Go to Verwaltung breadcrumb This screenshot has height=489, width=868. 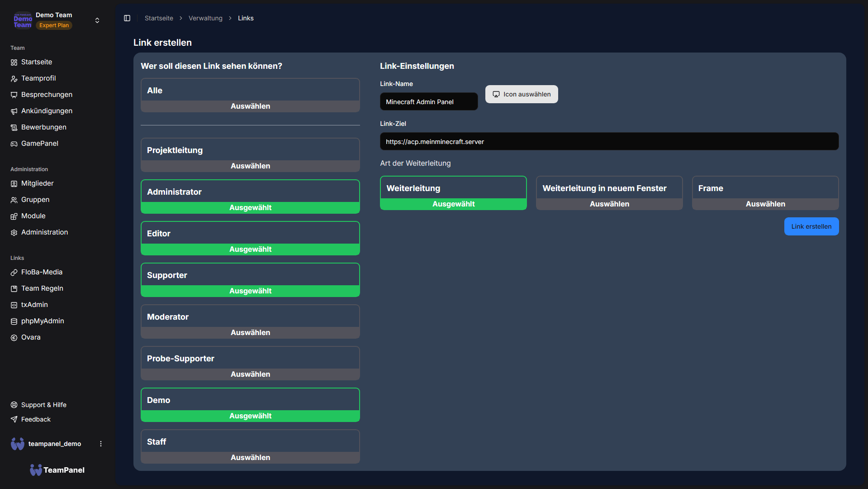(x=205, y=18)
